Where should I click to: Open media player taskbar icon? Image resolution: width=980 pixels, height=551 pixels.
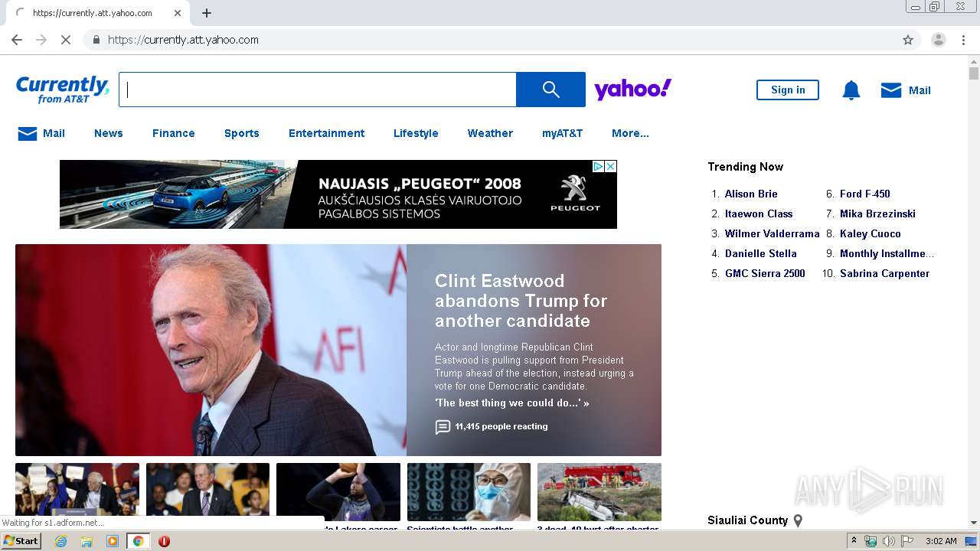click(113, 541)
